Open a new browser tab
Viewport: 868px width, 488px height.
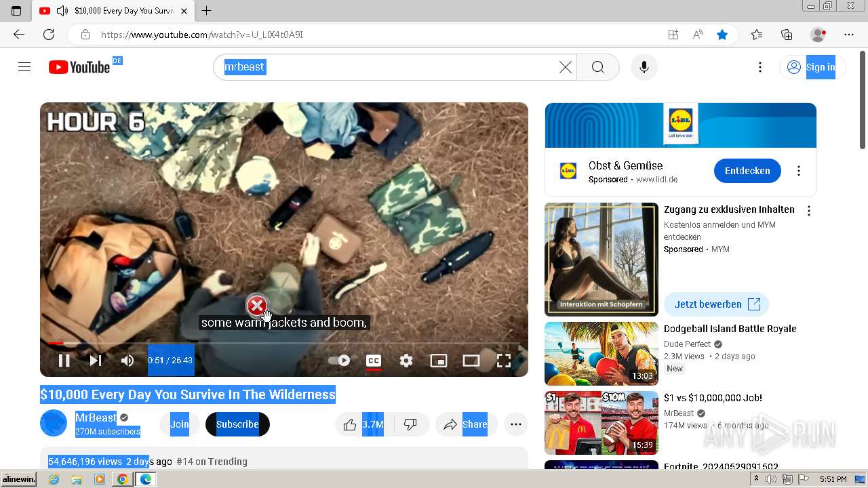207,11
